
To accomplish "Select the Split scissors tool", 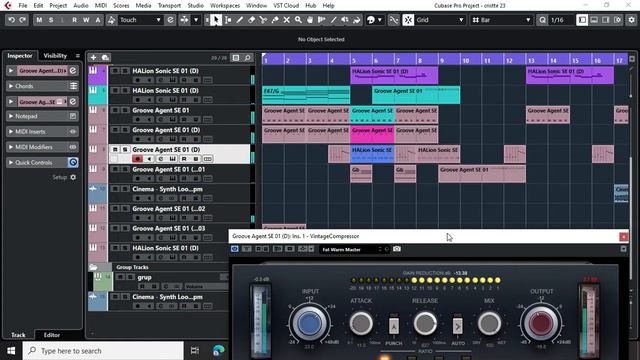I will [x=263, y=20].
